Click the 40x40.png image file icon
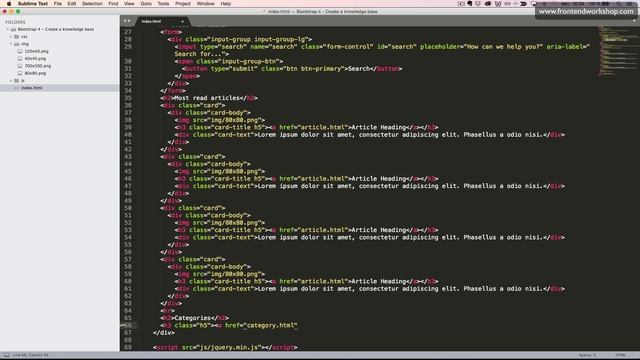 tap(20, 59)
